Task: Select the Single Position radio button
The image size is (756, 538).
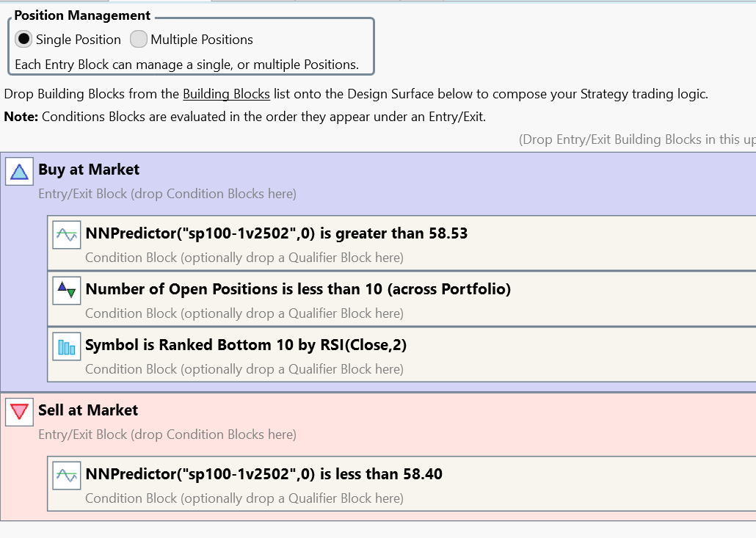Action: [23, 40]
